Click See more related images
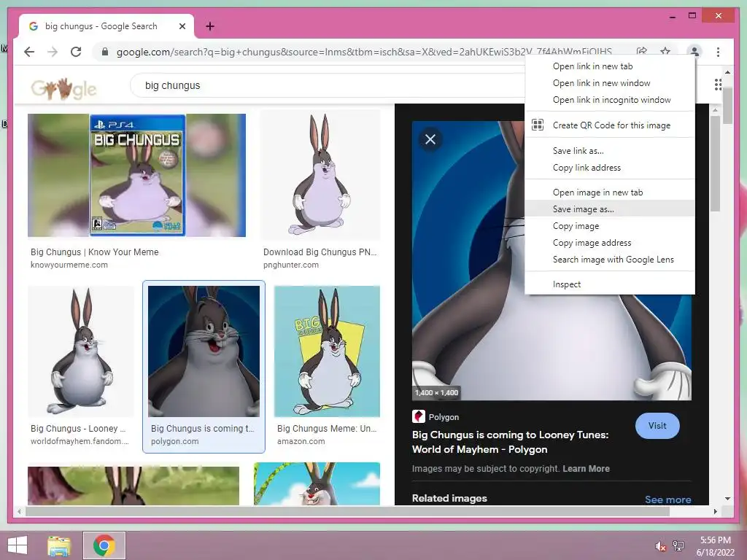 (668, 499)
